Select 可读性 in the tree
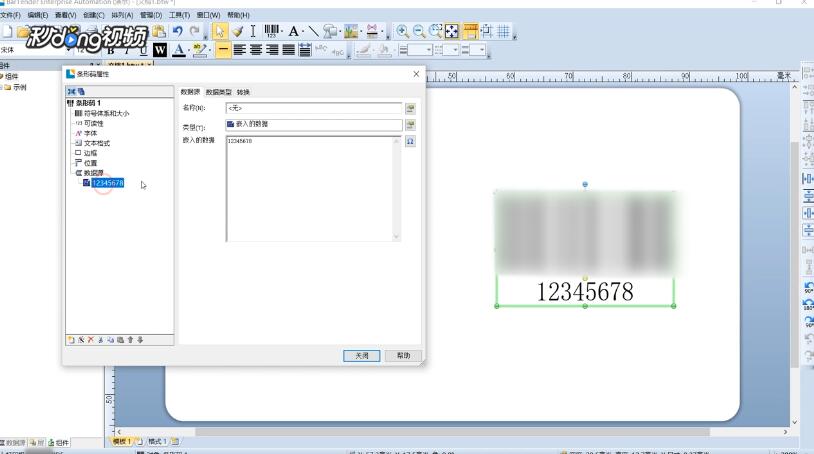Image resolution: width=814 pixels, height=454 pixels. click(x=93, y=123)
